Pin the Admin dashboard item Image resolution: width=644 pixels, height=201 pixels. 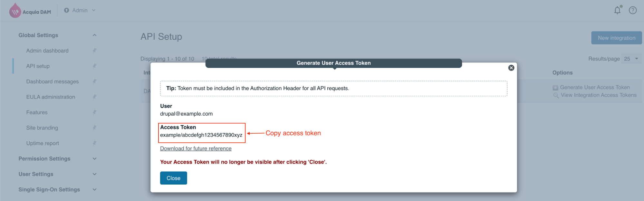tap(94, 51)
